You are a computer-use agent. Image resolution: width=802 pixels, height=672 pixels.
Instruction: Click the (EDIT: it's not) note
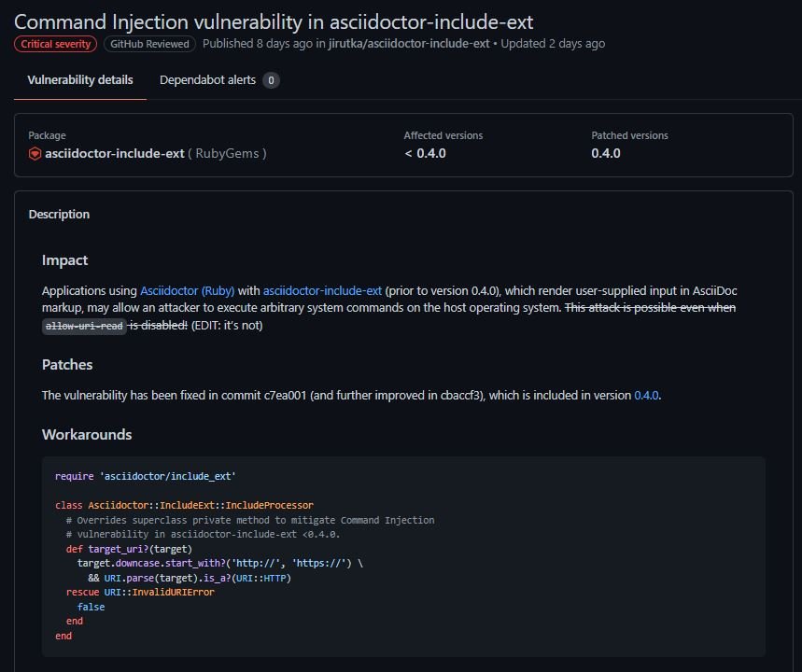click(227, 325)
